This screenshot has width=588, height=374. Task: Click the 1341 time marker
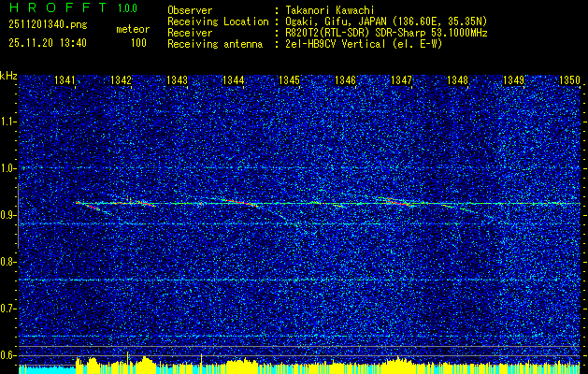point(65,80)
